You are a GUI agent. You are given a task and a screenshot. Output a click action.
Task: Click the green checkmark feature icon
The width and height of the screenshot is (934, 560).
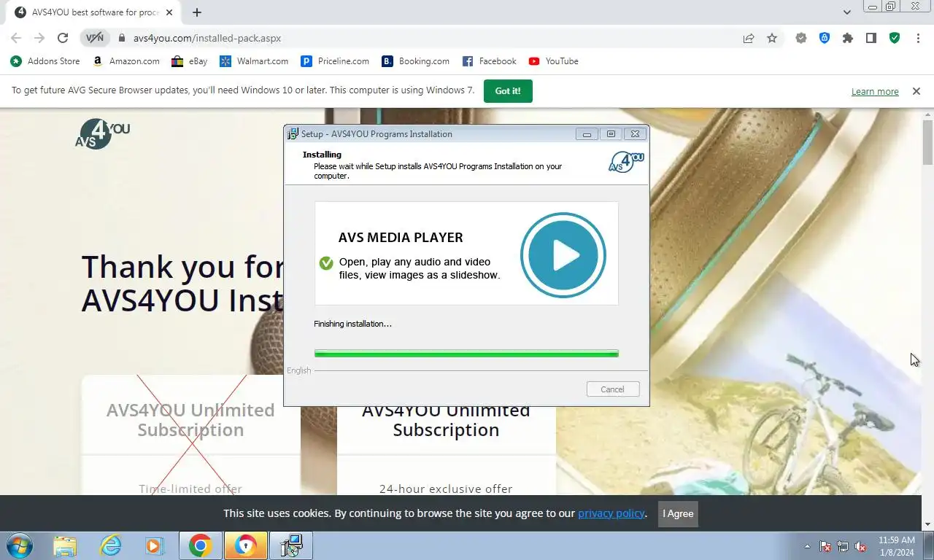[326, 263]
